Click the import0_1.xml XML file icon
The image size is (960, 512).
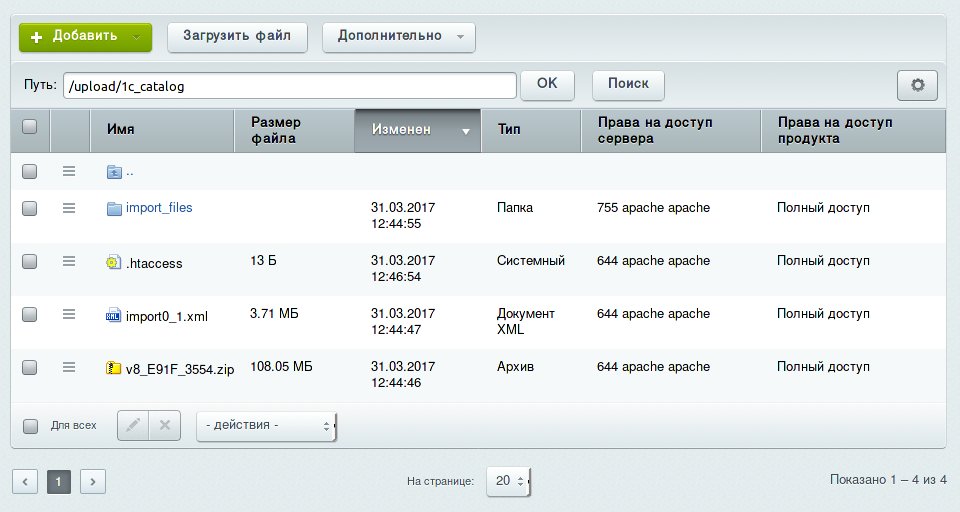(114, 315)
